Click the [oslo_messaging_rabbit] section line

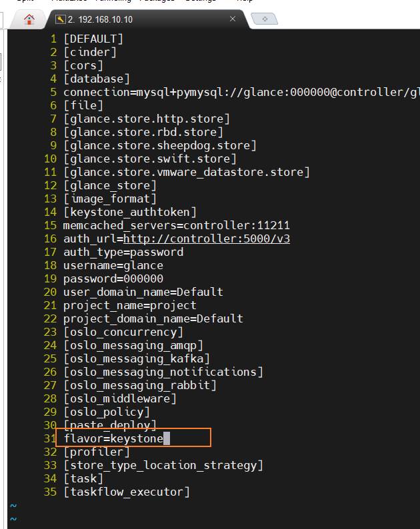coord(140,385)
